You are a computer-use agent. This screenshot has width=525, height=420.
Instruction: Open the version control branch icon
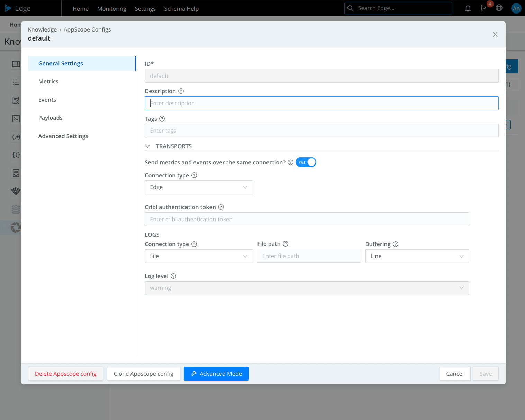click(483, 8)
